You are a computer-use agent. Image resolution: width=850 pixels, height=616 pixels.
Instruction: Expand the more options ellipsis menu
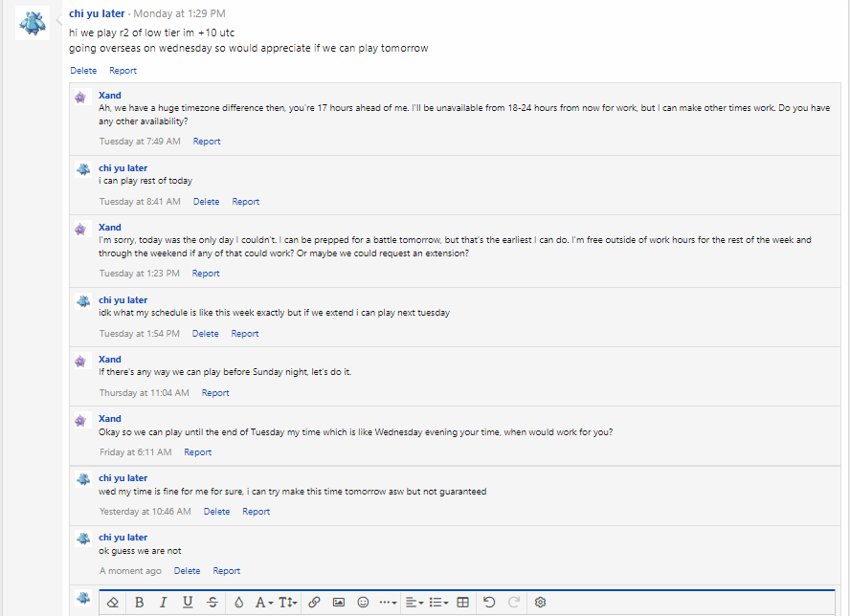click(388, 603)
